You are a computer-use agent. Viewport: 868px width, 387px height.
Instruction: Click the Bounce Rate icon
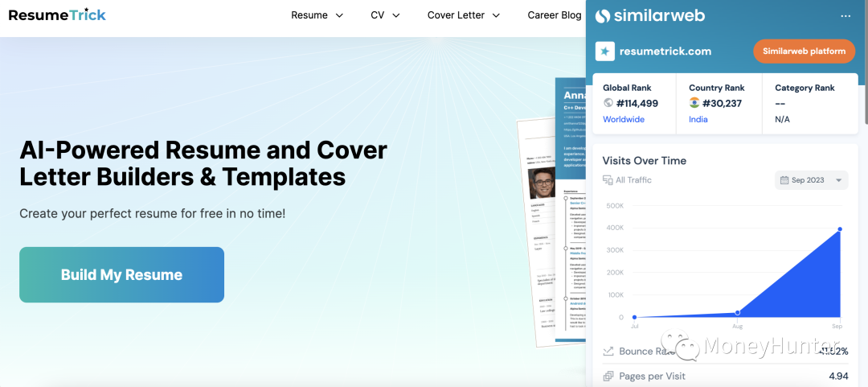(x=608, y=351)
